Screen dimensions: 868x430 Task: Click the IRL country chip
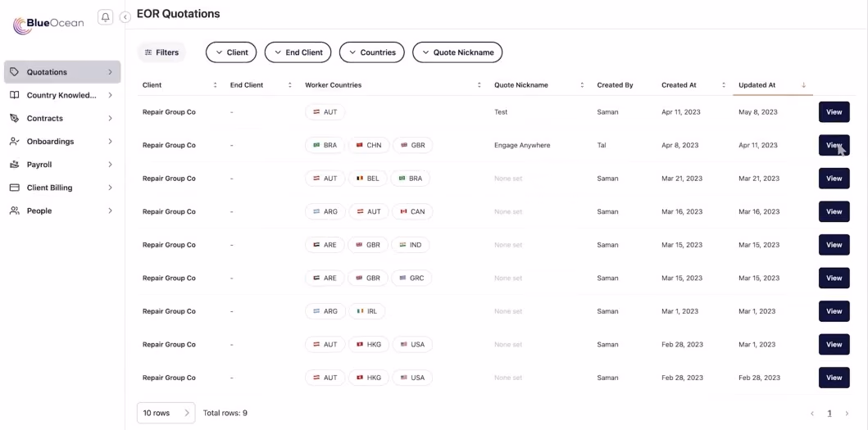[x=367, y=311]
